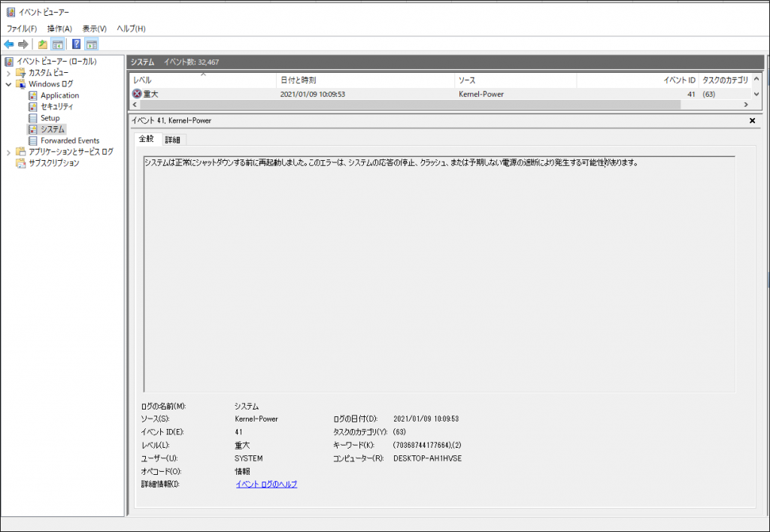
Task: Select the Application tree item label
Action: click(60, 95)
